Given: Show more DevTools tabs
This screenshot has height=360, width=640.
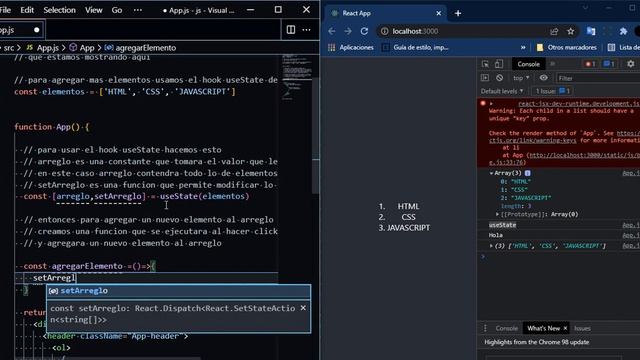Looking at the screenshot, I should pos(553,64).
